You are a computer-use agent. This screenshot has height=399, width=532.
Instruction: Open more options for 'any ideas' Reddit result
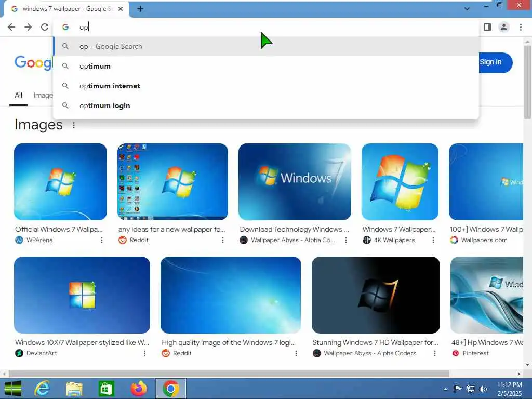(223, 240)
